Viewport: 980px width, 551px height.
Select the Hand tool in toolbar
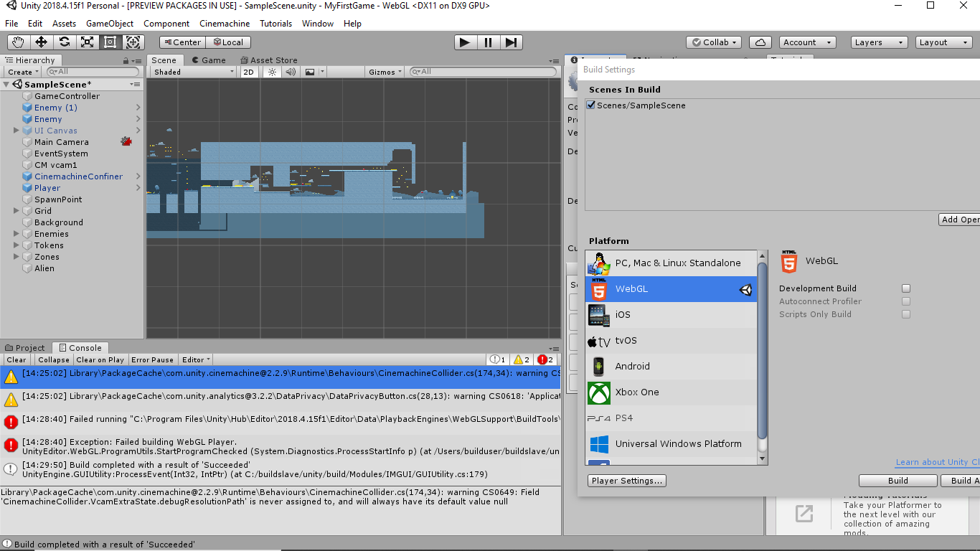click(x=19, y=42)
